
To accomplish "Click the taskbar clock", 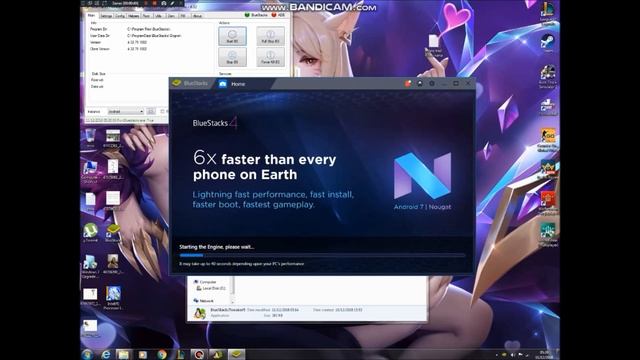I will pos(544,354).
